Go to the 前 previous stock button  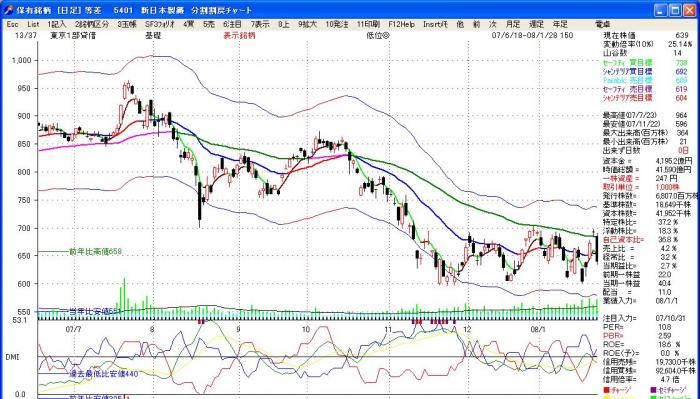click(477, 24)
